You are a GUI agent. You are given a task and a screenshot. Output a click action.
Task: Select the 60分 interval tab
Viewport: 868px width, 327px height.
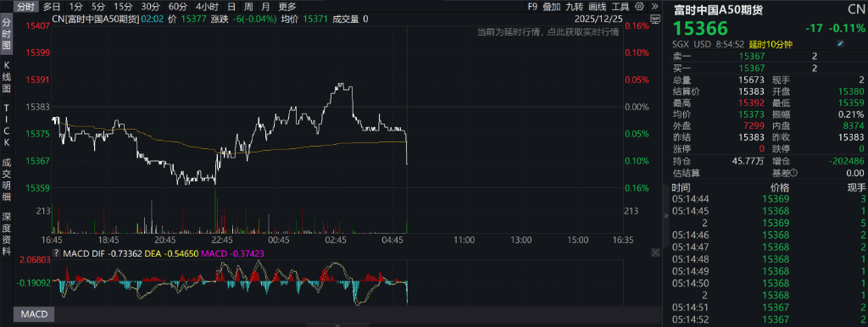[177, 7]
